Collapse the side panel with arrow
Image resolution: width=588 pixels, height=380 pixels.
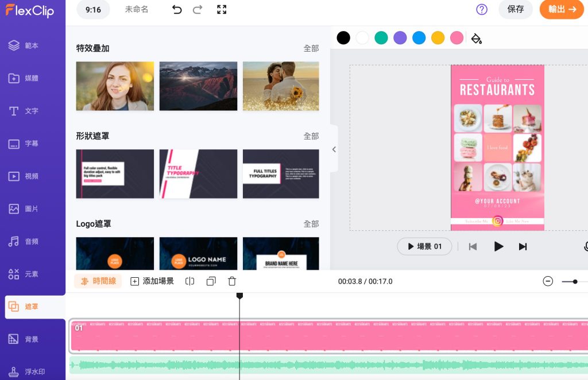[x=334, y=149]
